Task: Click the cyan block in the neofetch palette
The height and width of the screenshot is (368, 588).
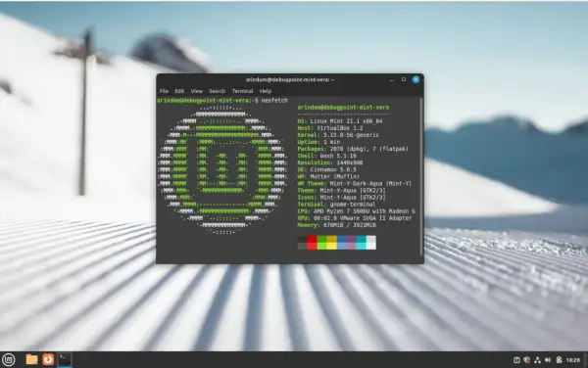Action: point(361,243)
